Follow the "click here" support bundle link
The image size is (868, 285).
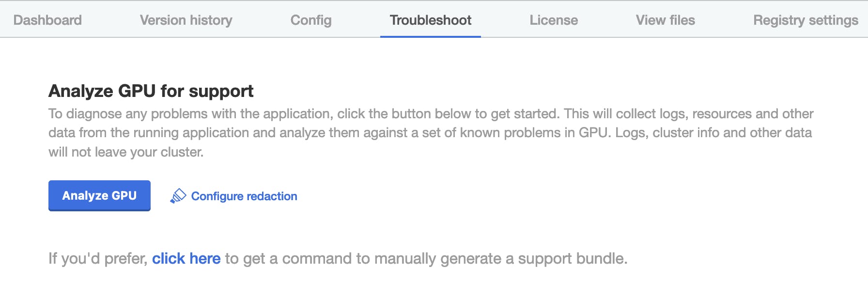click(x=186, y=258)
